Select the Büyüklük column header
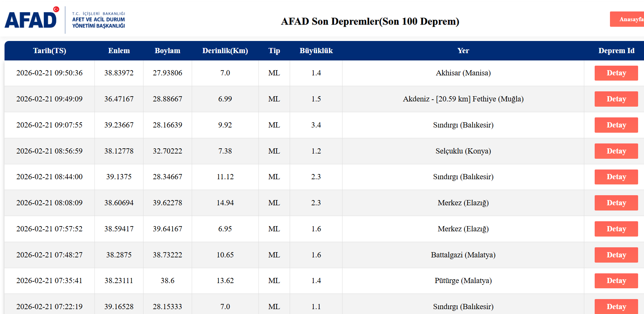Screen dimensions: 644x314 click(x=316, y=51)
